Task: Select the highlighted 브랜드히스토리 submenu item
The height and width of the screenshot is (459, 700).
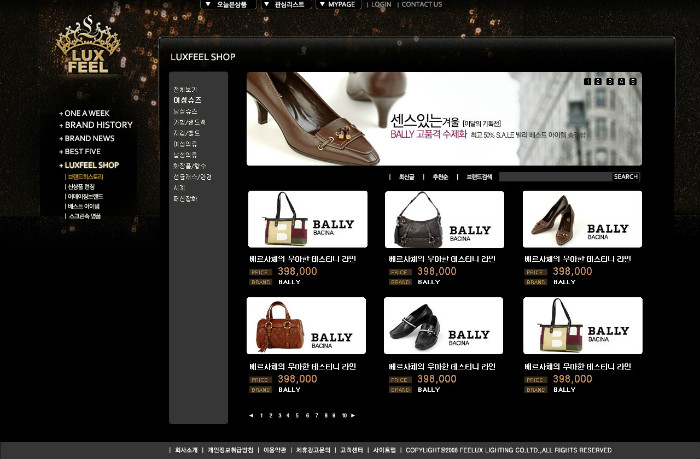Action: pos(84,177)
